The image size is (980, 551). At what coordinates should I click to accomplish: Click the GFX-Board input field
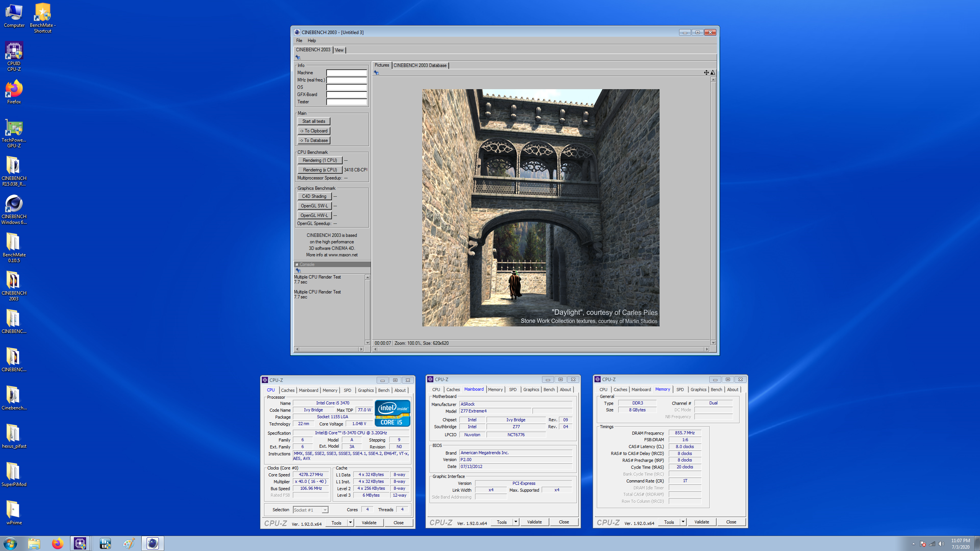(x=346, y=95)
